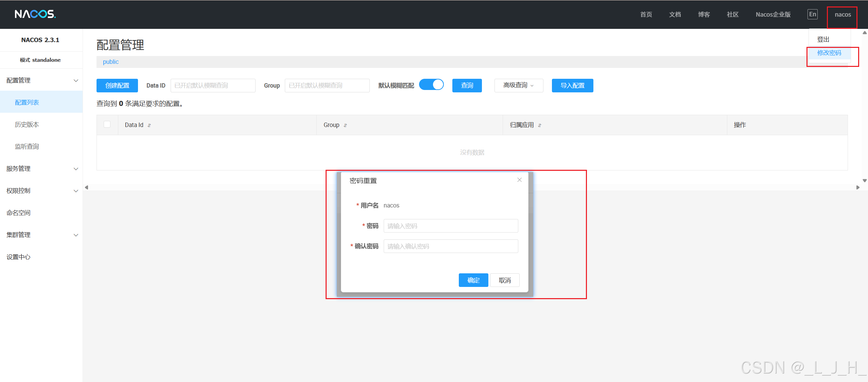This screenshot has width=868, height=382.
Task: Toggle the 默认模糊匹配 switch off
Action: pos(431,85)
